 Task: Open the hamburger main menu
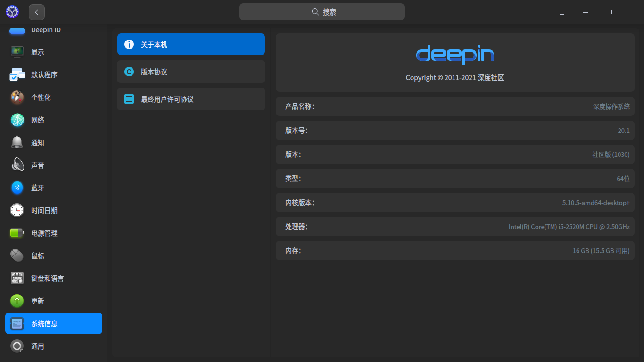pyautogui.click(x=562, y=12)
